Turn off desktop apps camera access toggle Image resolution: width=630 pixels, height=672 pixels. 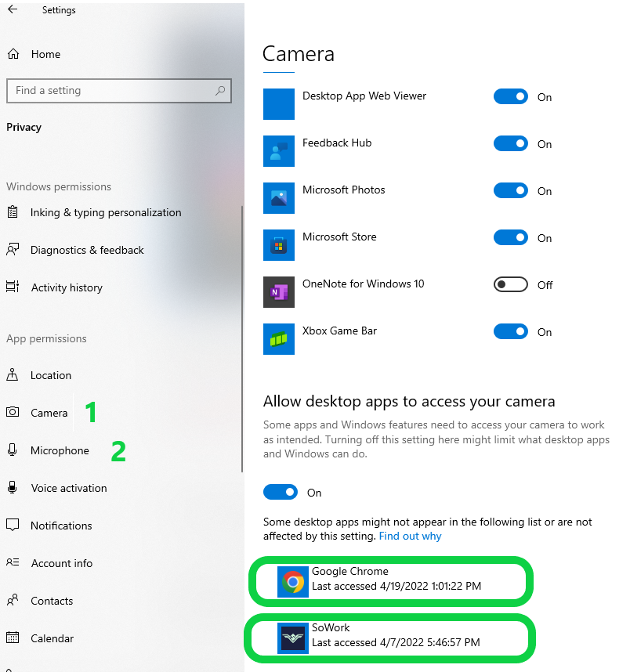point(281,492)
